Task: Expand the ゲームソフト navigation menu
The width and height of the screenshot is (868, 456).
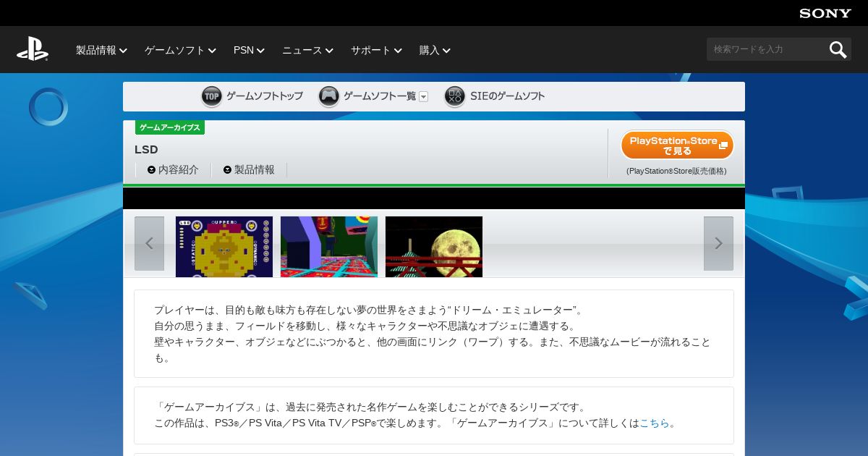Action: 180,50
